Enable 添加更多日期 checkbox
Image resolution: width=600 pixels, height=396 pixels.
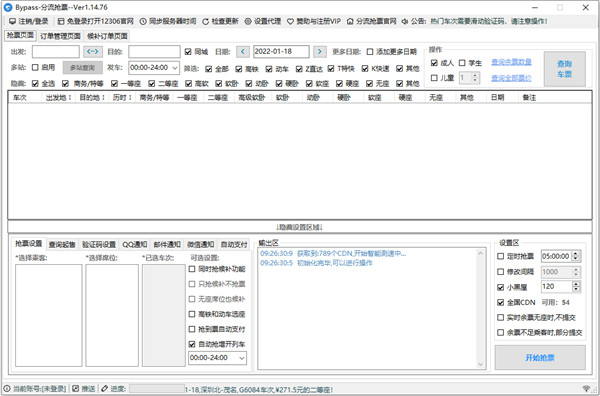(x=370, y=52)
